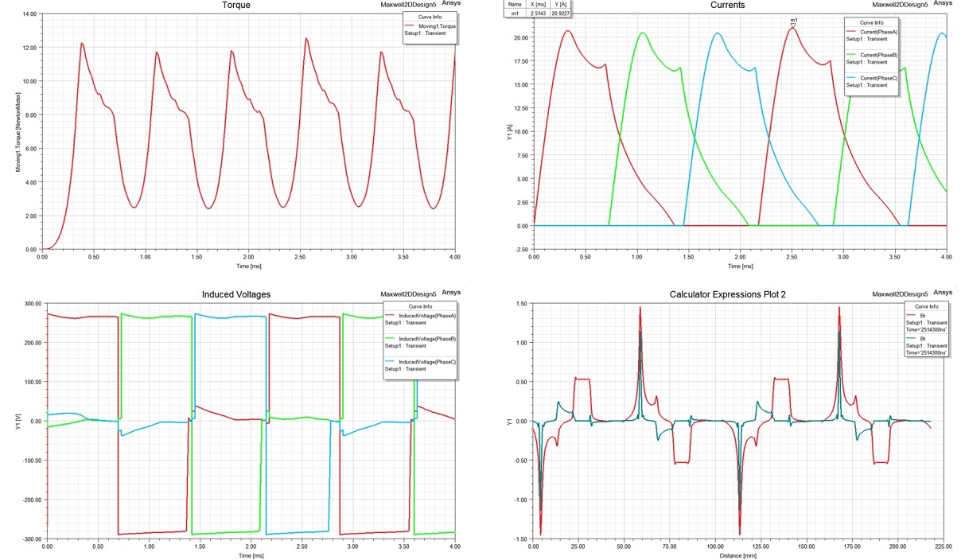Image resolution: width=965 pixels, height=560 pixels.
Task: Click Curve Info header in Induced Voltages legend
Action: (x=420, y=305)
